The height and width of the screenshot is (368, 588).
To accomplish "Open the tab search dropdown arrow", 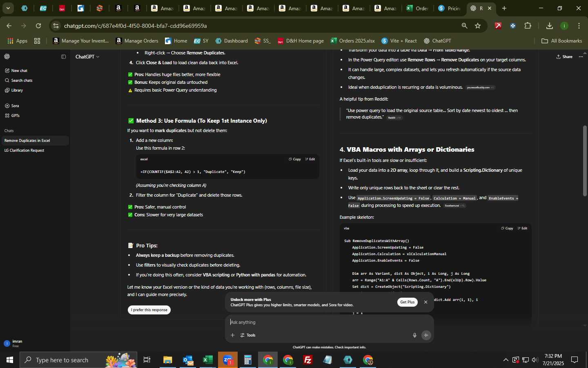I will click(8, 8).
